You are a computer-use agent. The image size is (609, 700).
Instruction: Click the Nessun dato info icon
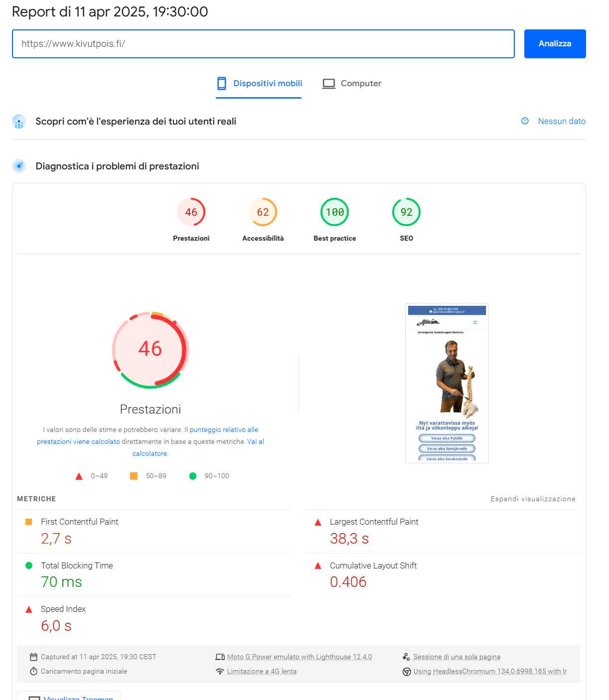tap(525, 121)
